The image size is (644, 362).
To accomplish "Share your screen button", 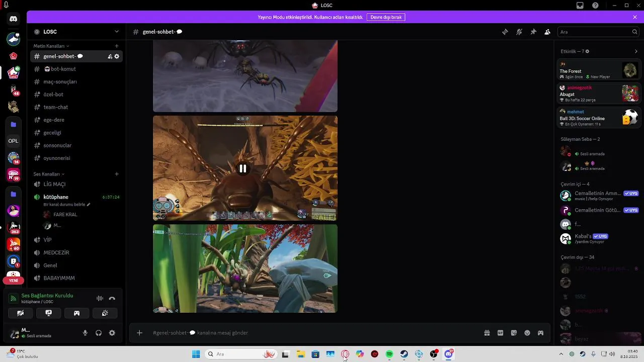I will [x=48, y=313].
